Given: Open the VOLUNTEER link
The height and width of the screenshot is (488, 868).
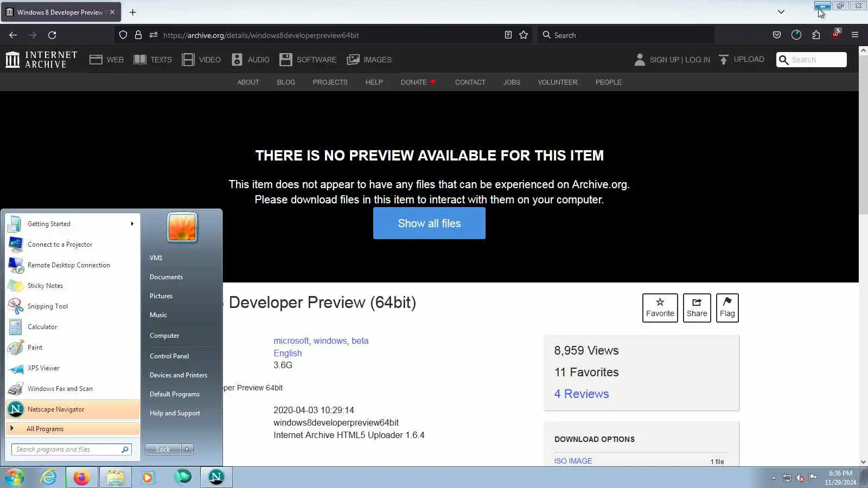Looking at the screenshot, I should tap(558, 82).
